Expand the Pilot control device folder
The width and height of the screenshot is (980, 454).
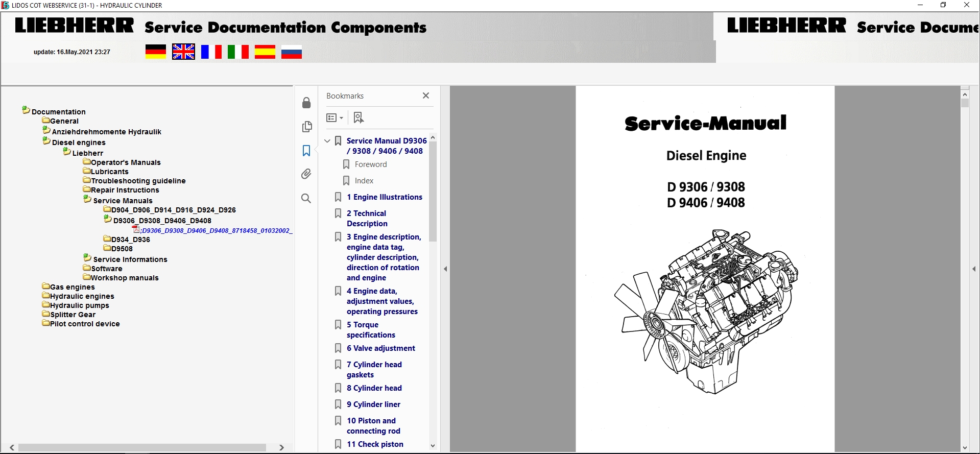46,323
